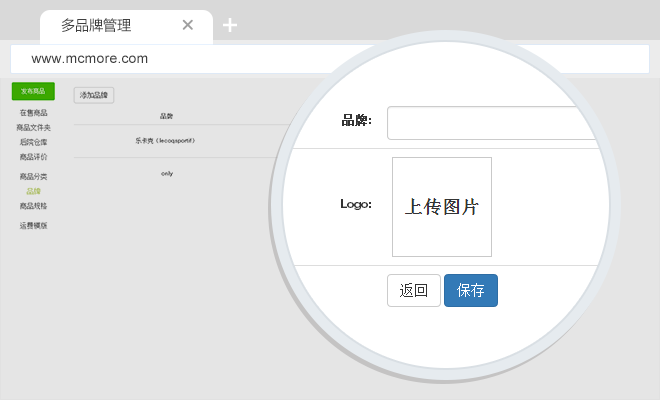The image size is (660, 400).
Task: Go to 后院仓库 in the sidebar
Action: [33, 142]
